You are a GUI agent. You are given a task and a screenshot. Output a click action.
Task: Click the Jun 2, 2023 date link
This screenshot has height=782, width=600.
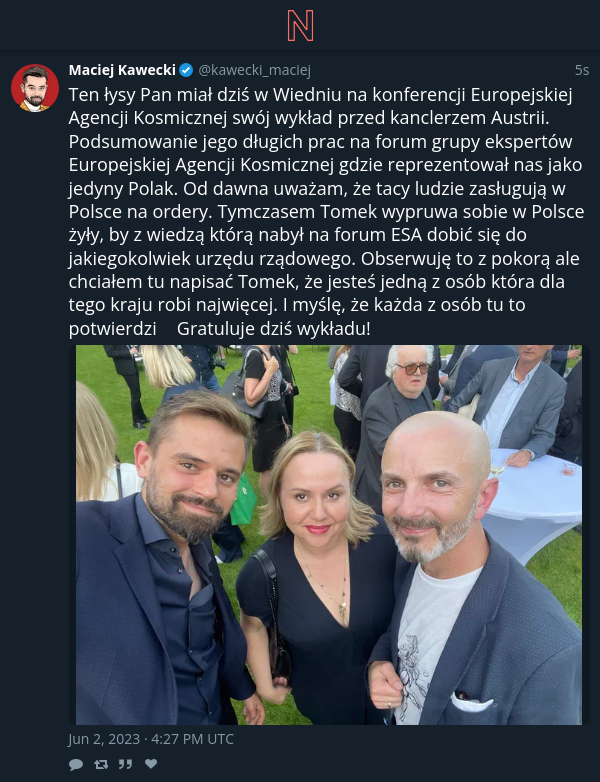[151, 739]
